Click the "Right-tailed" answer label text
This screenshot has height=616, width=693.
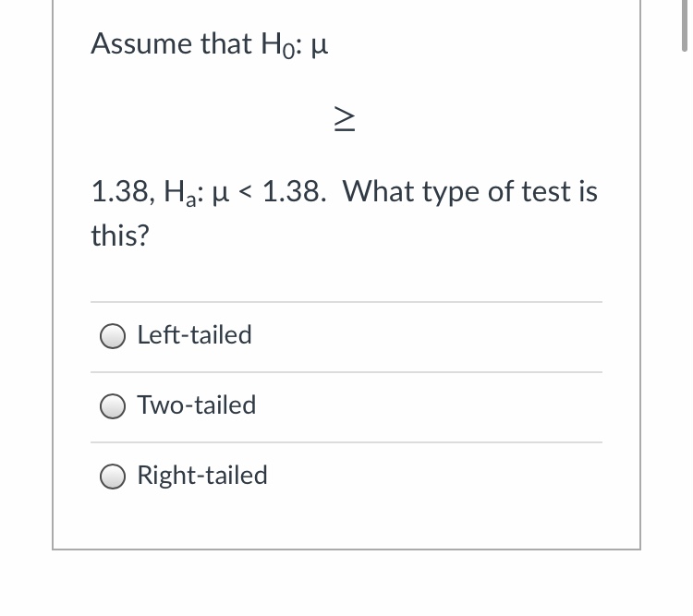[x=202, y=476]
